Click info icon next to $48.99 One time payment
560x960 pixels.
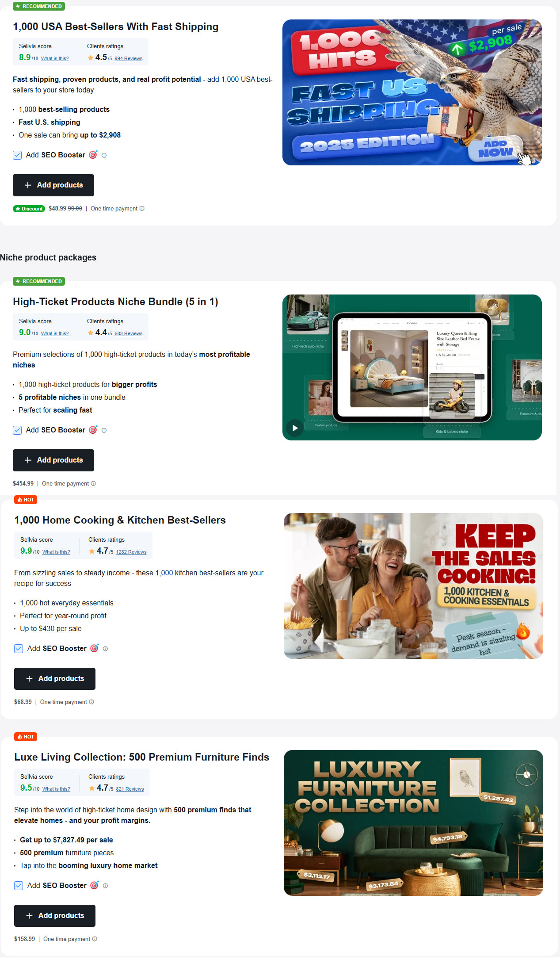(142, 208)
